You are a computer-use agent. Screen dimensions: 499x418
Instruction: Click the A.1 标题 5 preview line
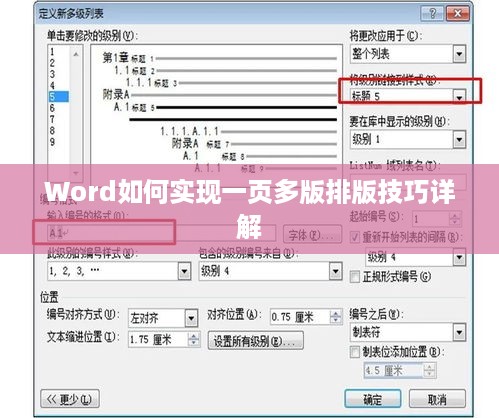(x=225, y=107)
